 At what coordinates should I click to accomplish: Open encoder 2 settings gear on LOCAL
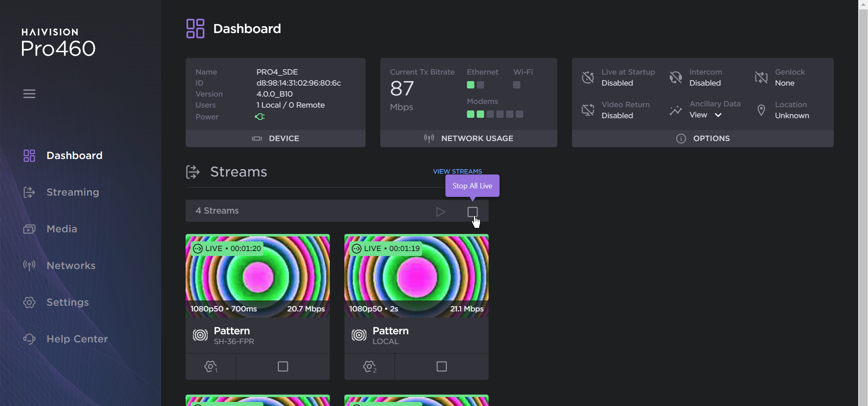[x=369, y=366]
